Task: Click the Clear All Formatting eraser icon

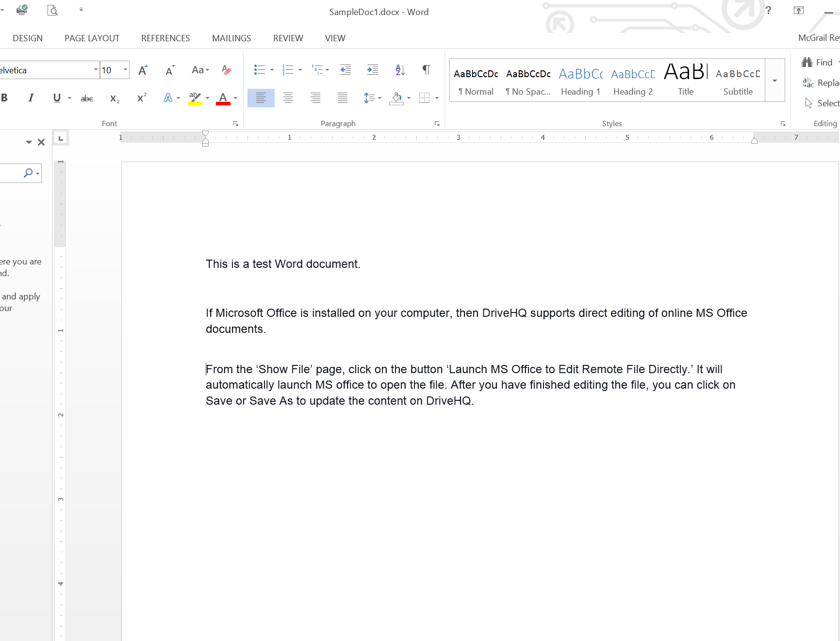Action: coord(226,70)
